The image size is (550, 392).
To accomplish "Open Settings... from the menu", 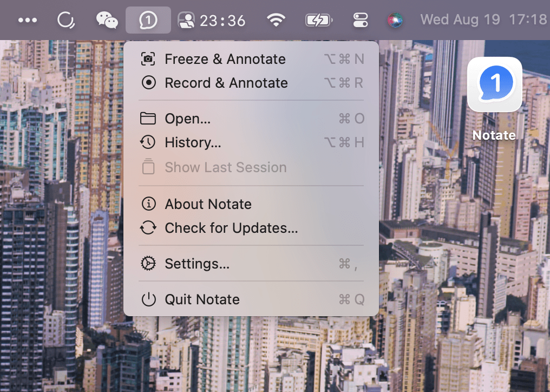I will pos(251,264).
